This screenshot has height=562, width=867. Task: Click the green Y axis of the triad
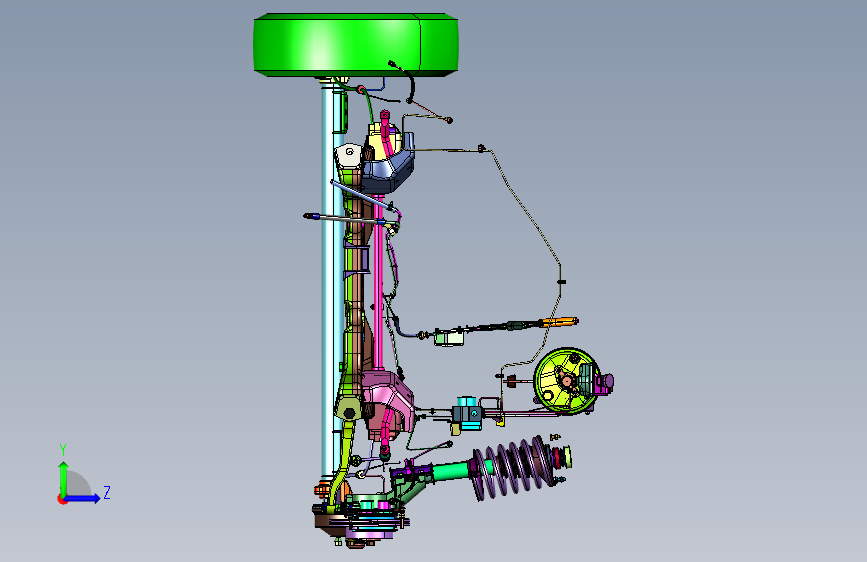63,478
